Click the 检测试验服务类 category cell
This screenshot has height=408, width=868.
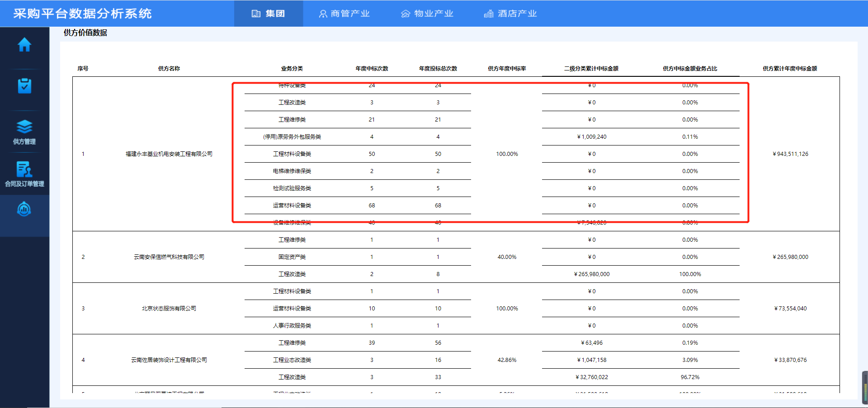click(x=292, y=188)
